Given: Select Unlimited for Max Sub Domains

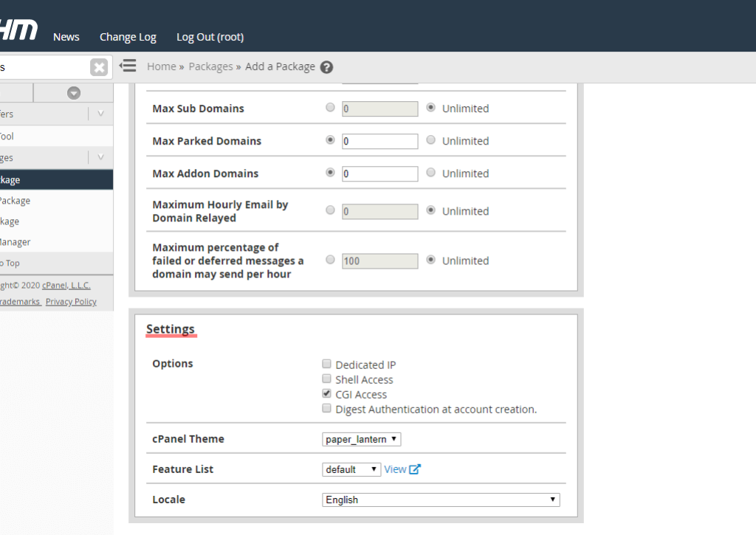Looking at the screenshot, I should (x=431, y=108).
